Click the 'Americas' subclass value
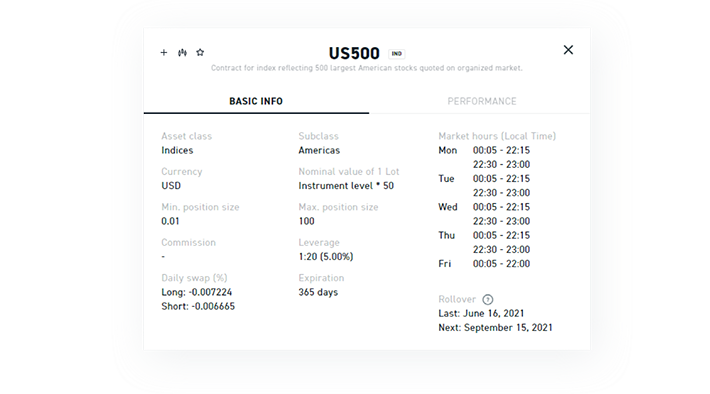 click(x=319, y=150)
